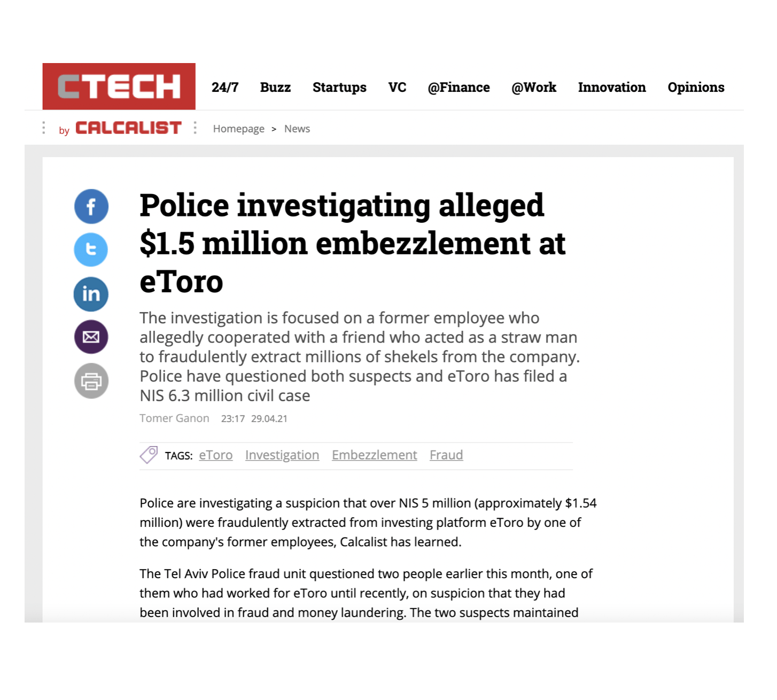Go to the Innovation section
Screen dimensions: 777x700
coord(612,87)
